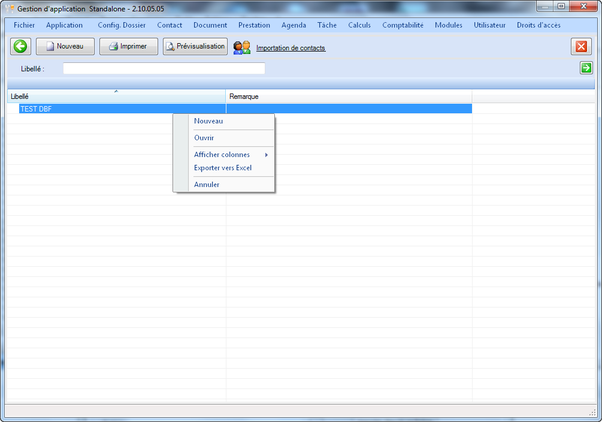Select Nouveau from the context menu
Screen dimensions: 602x422
209,121
